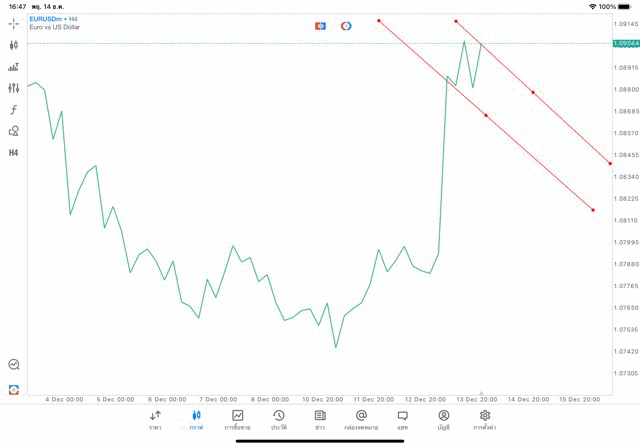The width and height of the screenshot is (640, 447).
Task: Tap the red-blue trade icon in sidebar
Action: click(13, 389)
